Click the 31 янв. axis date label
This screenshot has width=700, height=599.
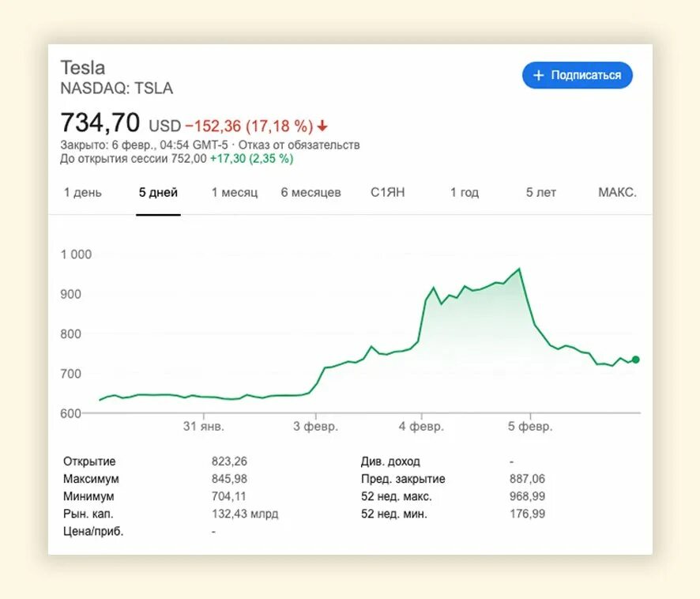[x=204, y=427]
